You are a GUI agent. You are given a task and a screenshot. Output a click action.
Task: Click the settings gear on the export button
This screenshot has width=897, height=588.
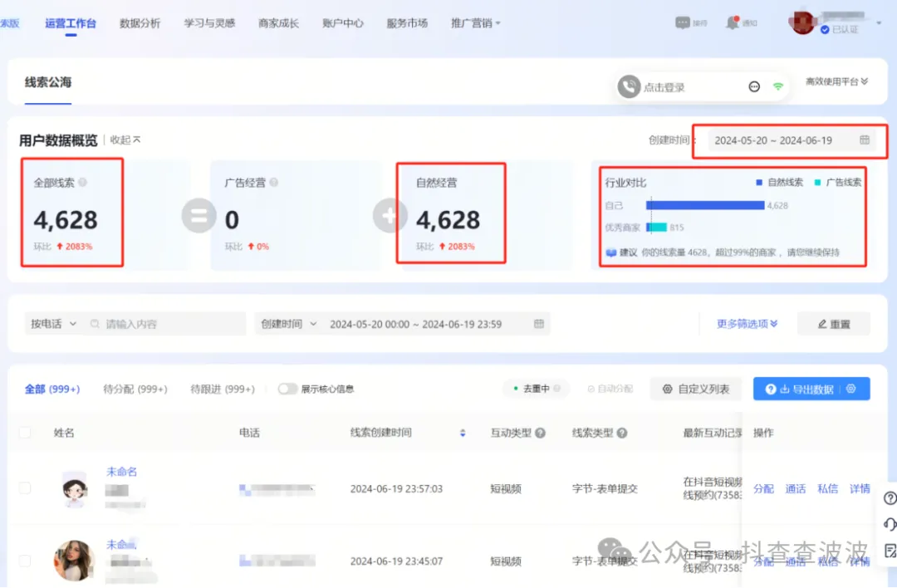[x=850, y=389]
